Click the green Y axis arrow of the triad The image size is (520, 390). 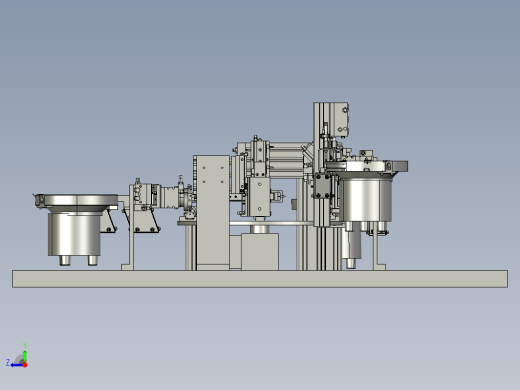click(x=25, y=355)
